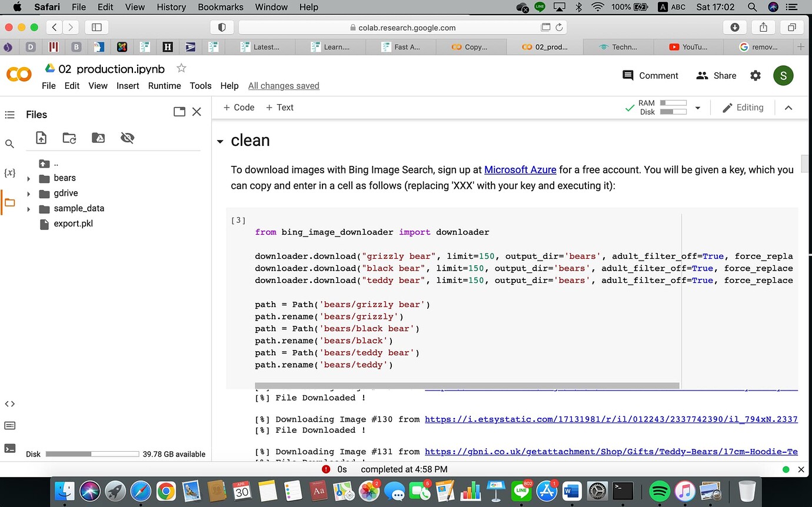The height and width of the screenshot is (507, 812).
Task: Click the Share button
Action: [716, 75]
